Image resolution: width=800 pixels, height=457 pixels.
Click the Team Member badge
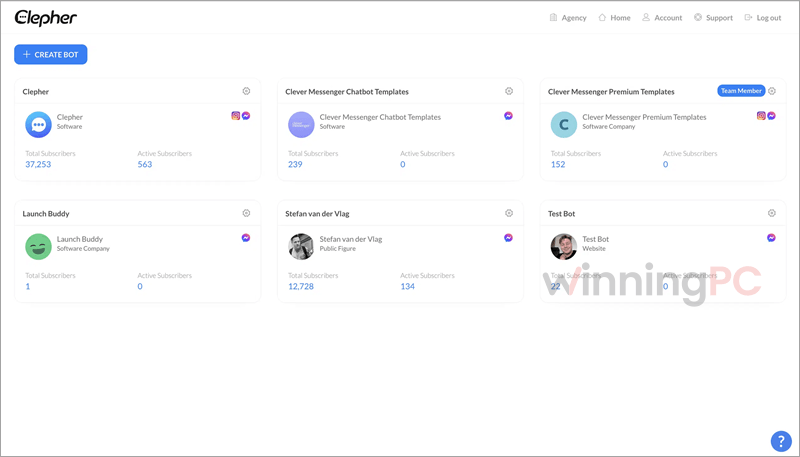pos(741,91)
